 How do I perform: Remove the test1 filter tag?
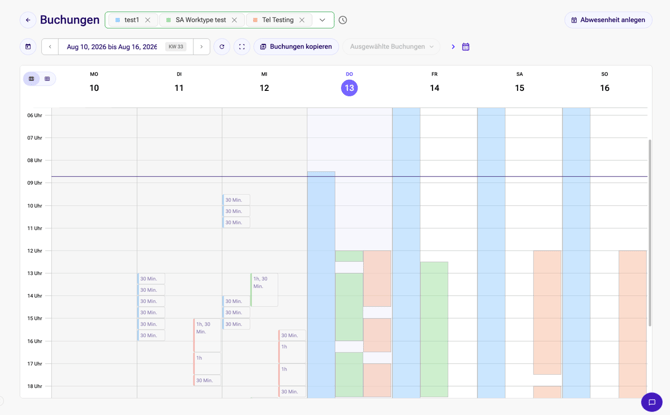click(147, 20)
